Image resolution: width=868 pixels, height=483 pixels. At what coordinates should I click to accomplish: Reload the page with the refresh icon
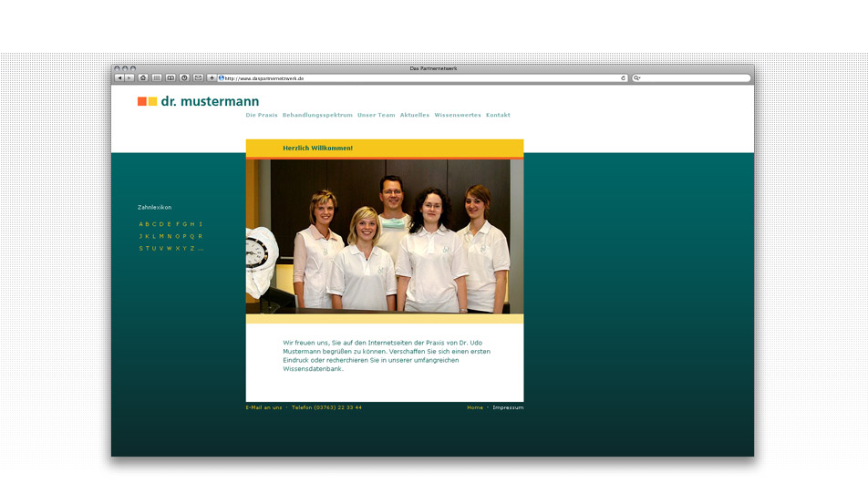(x=624, y=78)
